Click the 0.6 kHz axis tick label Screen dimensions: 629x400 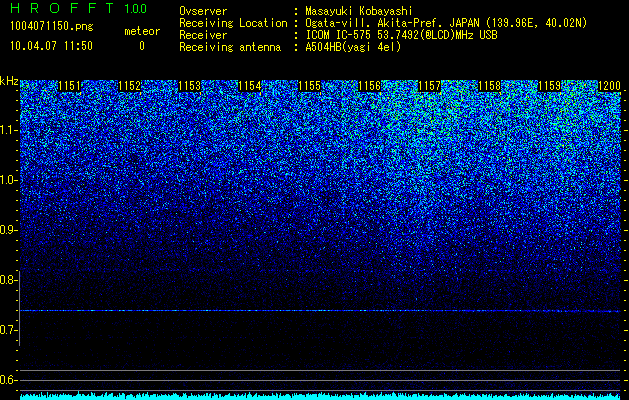click(8, 380)
